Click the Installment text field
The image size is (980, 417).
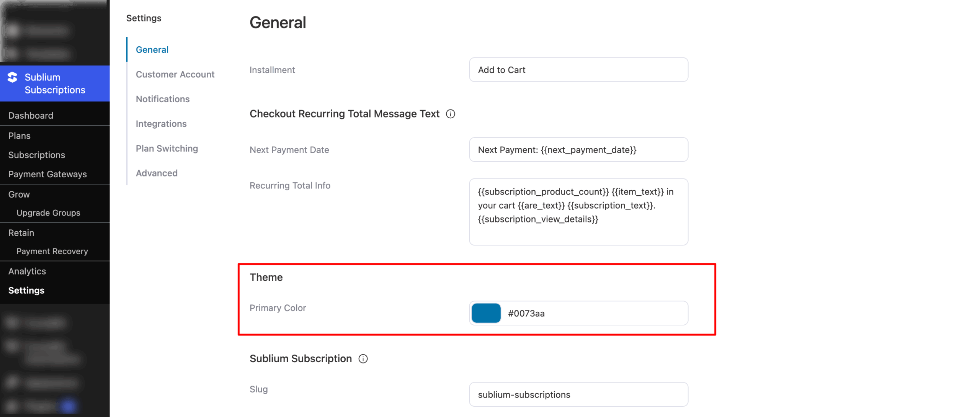(578, 70)
